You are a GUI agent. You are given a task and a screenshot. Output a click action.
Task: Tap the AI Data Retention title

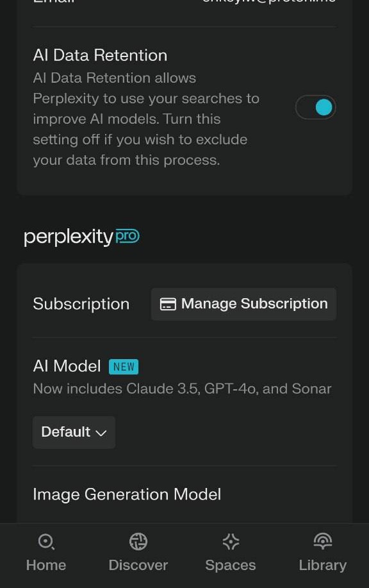click(x=100, y=56)
